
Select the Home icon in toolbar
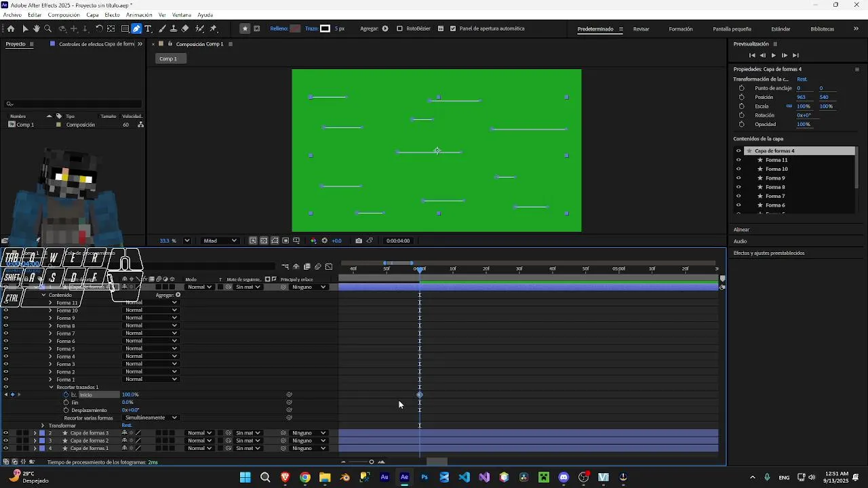(x=11, y=28)
